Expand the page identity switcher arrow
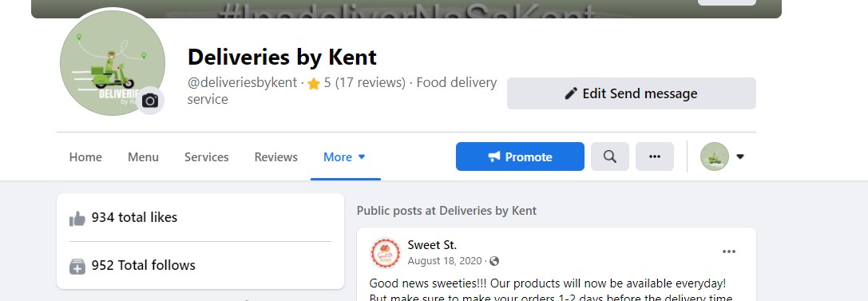Image resolution: width=868 pixels, height=301 pixels. pos(740,156)
